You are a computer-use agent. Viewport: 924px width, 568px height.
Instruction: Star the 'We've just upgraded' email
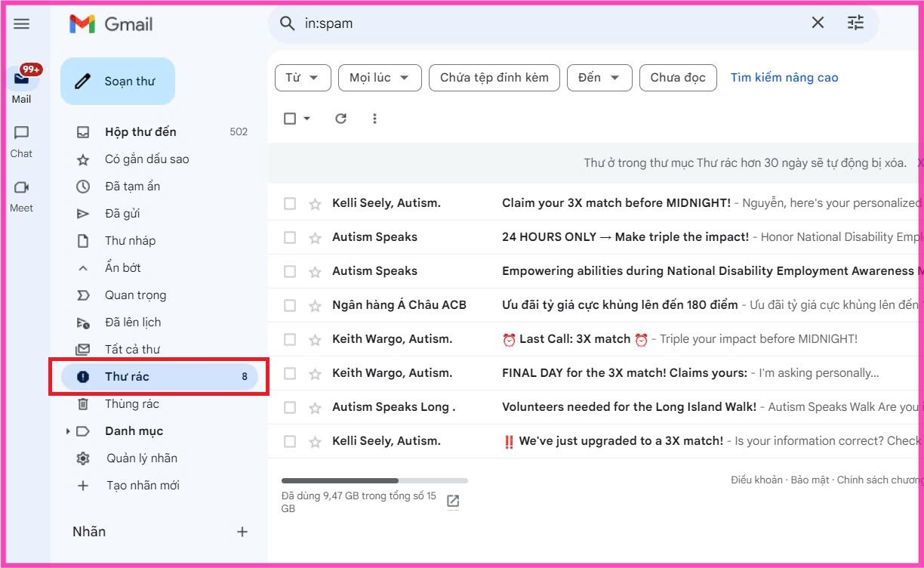pyautogui.click(x=315, y=442)
